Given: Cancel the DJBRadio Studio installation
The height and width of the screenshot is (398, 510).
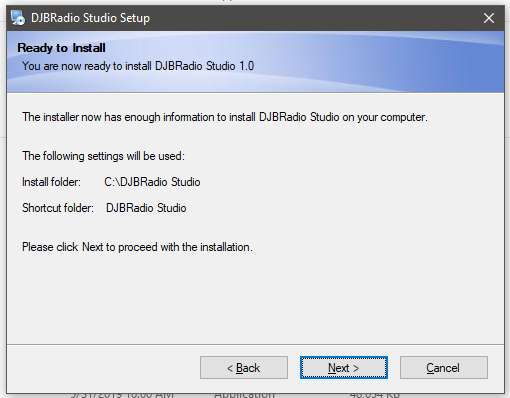Looking at the screenshot, I should coord(444,368).
